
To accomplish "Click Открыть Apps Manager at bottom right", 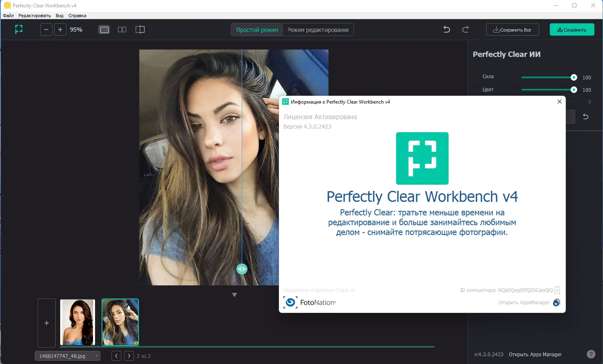I will 535,355.
